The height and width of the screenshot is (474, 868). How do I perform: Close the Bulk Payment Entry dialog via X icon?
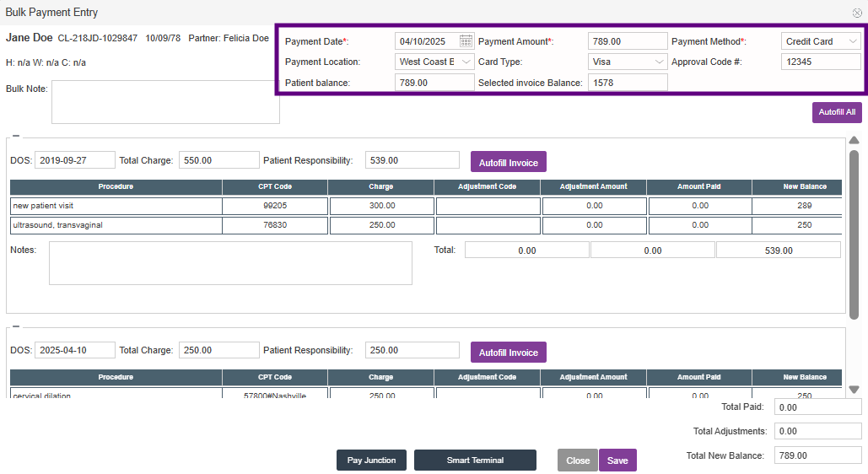pyautogui.click(x=857, y=13)
